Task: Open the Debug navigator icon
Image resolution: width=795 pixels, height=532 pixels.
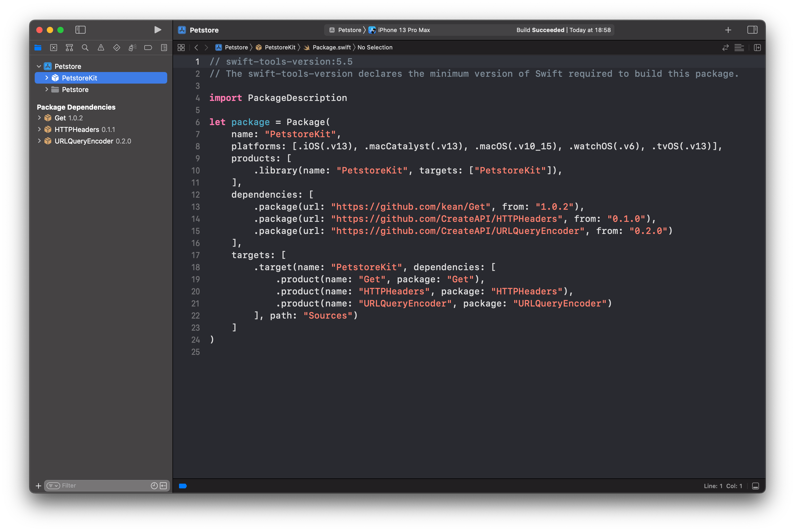Action: tap(132, 48)
